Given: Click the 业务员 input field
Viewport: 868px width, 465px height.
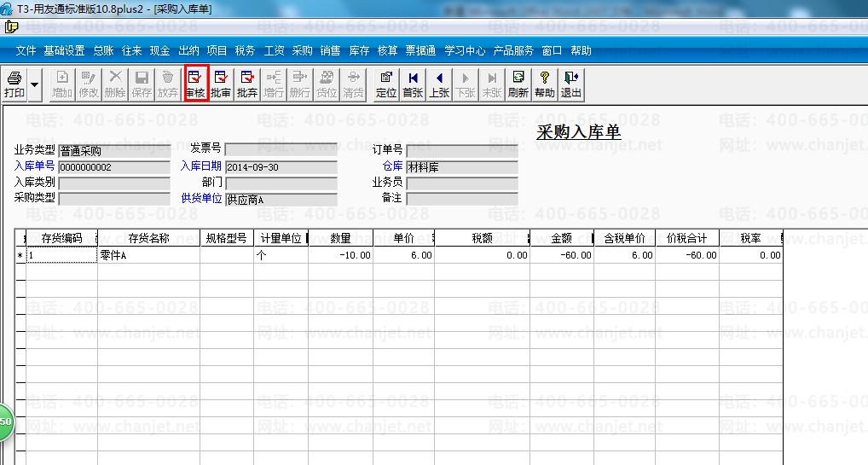Looking at the screenshot, I should tap(462, 183).
